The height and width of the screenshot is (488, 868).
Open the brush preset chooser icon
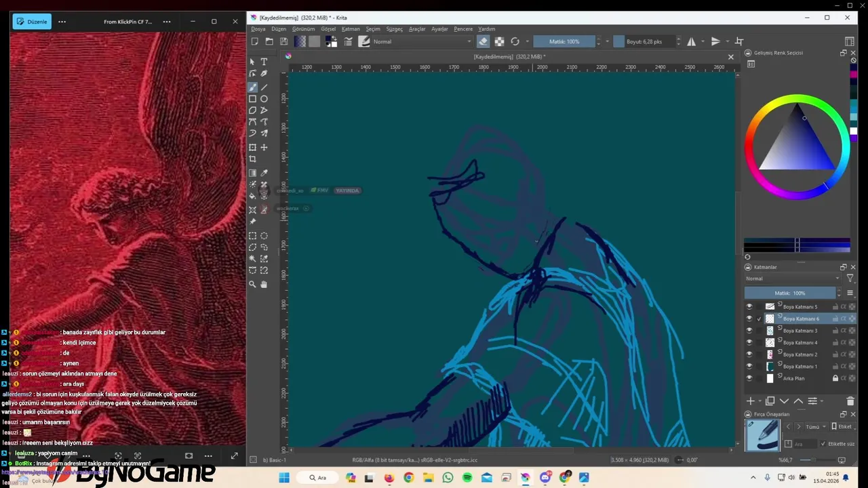(x=364, y=41)
